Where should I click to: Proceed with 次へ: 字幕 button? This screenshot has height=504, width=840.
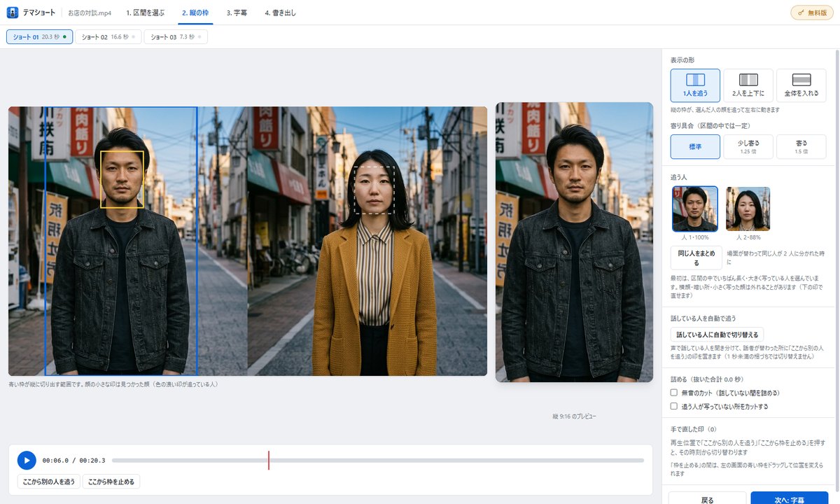pyautogui.click(x=789, y=500)
